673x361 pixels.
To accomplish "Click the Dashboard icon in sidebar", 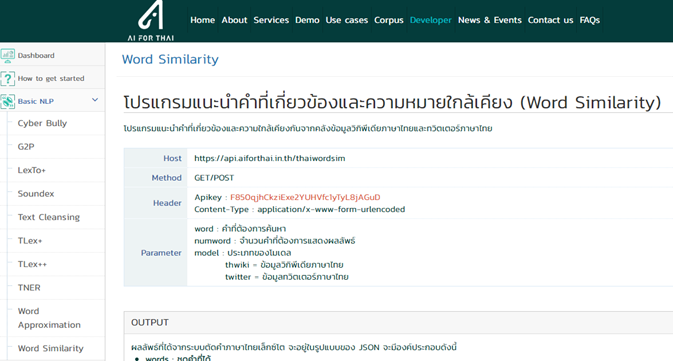I will click(8, 55).
